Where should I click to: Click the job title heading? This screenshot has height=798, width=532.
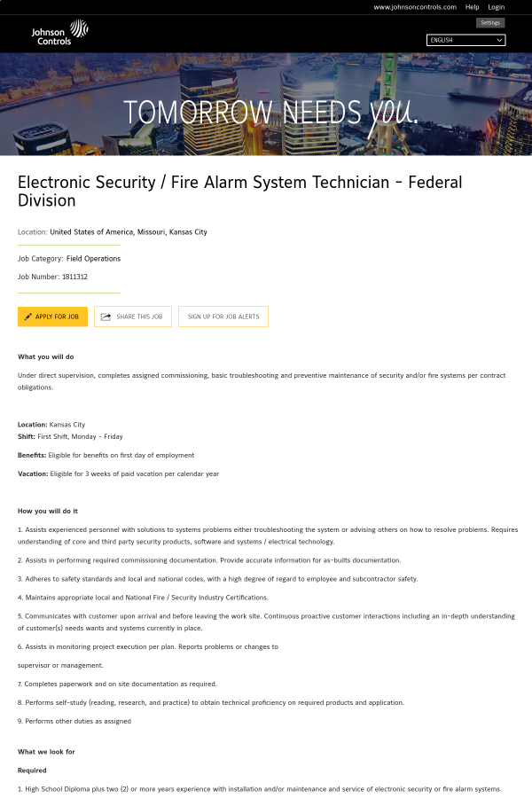[239, 192]
